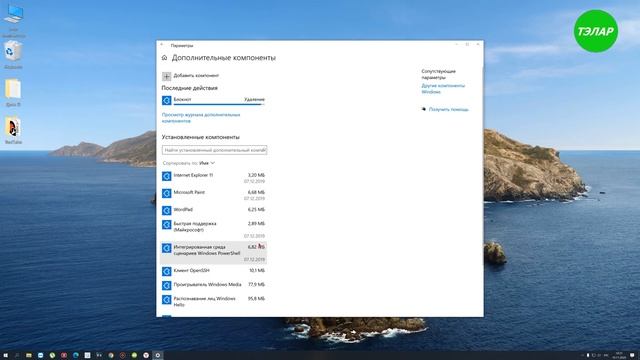This screenshot has height=360, width=640.
Task: Click the Windows Hello face recognition icon
Action: (167, 300)
